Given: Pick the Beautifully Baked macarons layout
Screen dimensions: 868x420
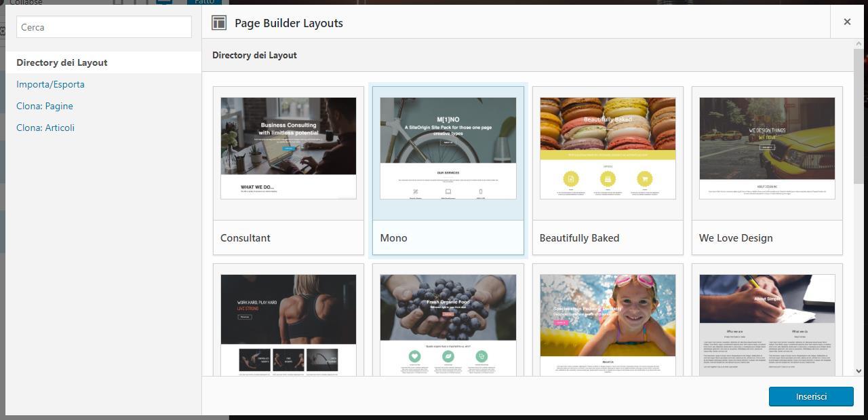Looking at the screenshot, I should click(x=608, y=148).
